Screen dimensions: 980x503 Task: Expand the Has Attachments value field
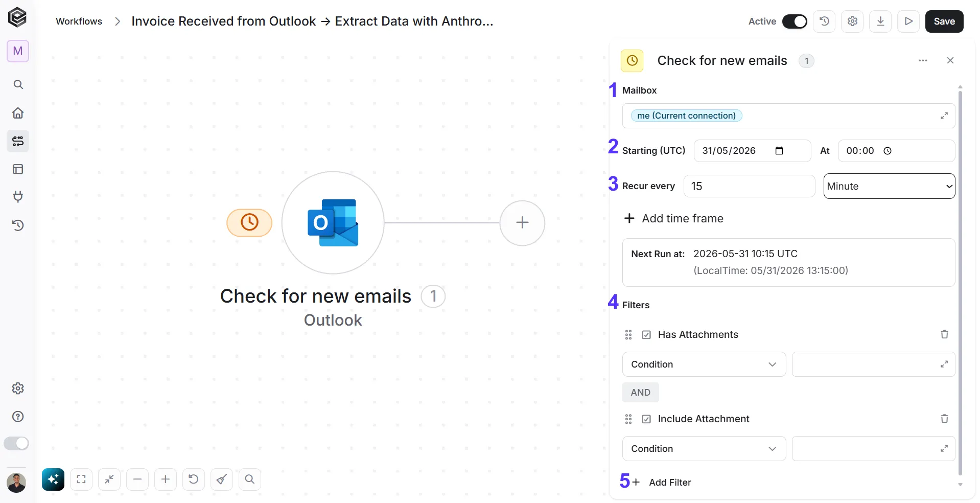pyautogui.click(x=944, y=364)
